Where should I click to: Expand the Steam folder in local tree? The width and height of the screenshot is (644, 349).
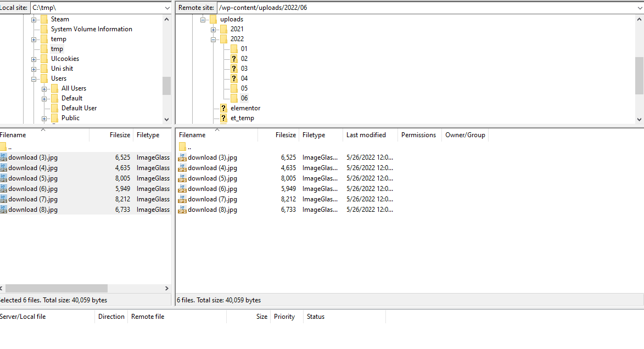click(x=33, y=20)
